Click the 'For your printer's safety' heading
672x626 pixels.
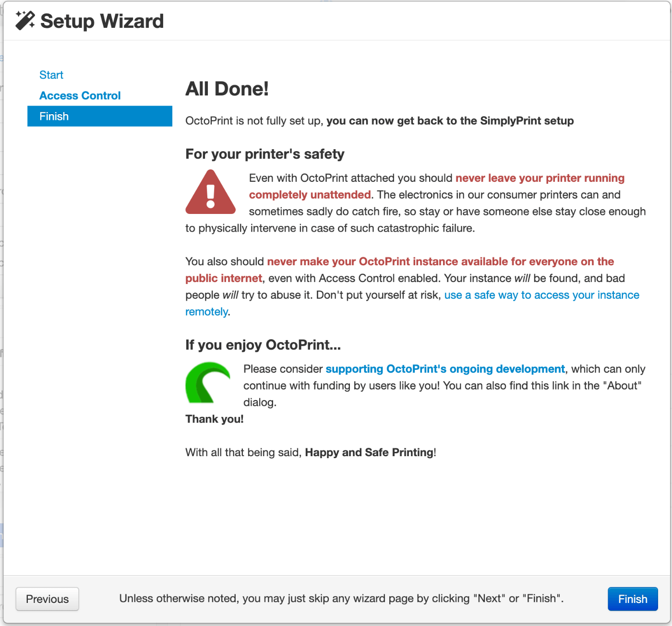pos(265,154)
